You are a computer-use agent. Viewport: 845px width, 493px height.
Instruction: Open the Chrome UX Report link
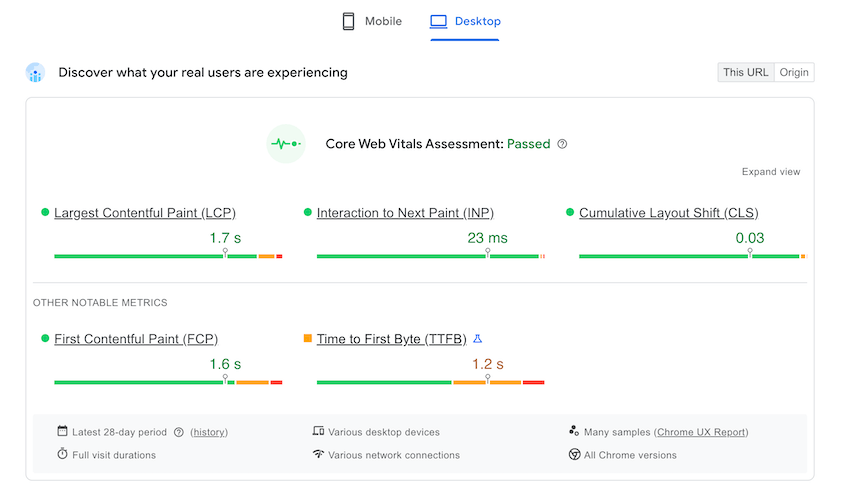(x=701, y=432)
